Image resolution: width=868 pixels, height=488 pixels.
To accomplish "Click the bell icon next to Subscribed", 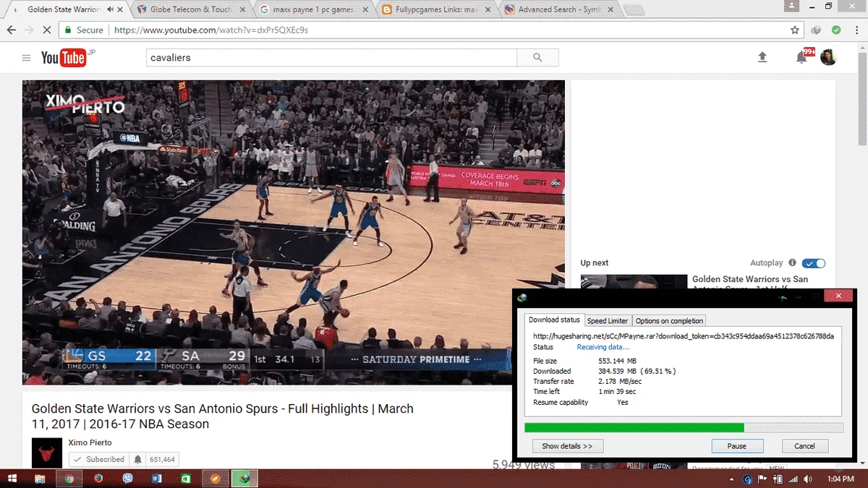I will 137,459.
